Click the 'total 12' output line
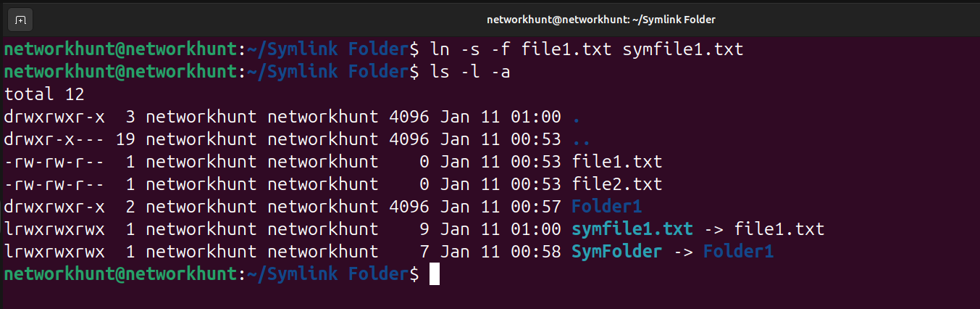This screenshot has height=309, width=980. [44, 94]
